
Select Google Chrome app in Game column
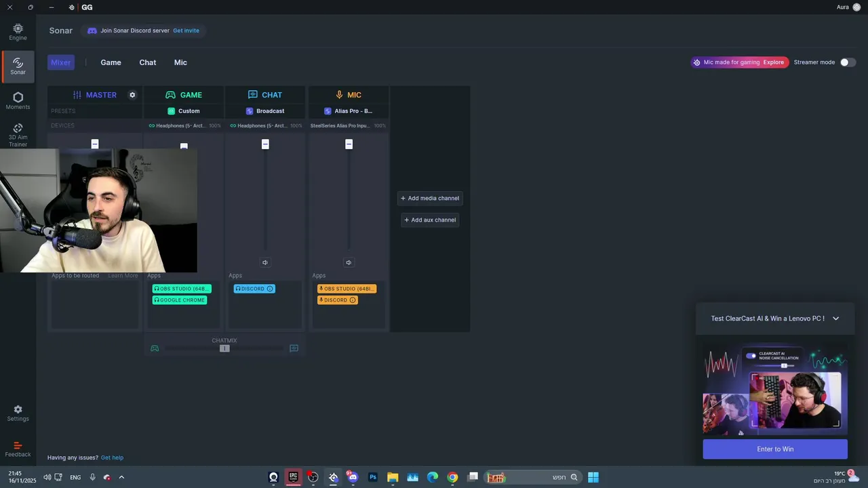pos(180,300)
